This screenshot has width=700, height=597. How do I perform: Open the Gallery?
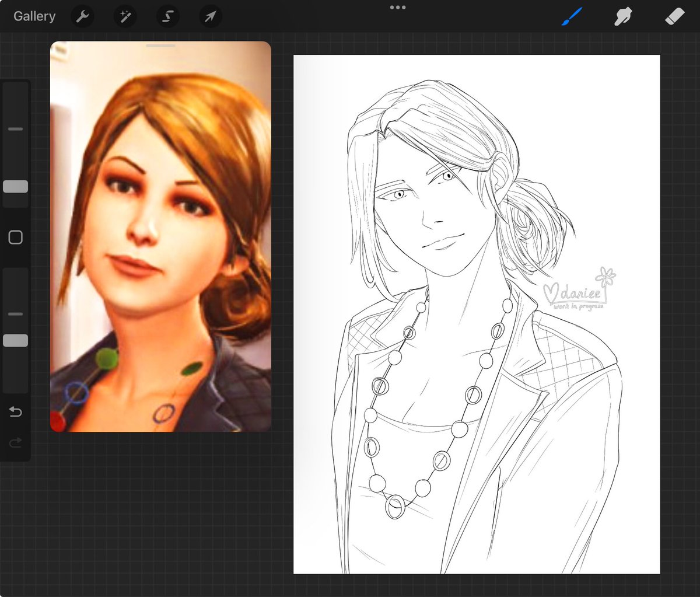click(x=34, y=16)
